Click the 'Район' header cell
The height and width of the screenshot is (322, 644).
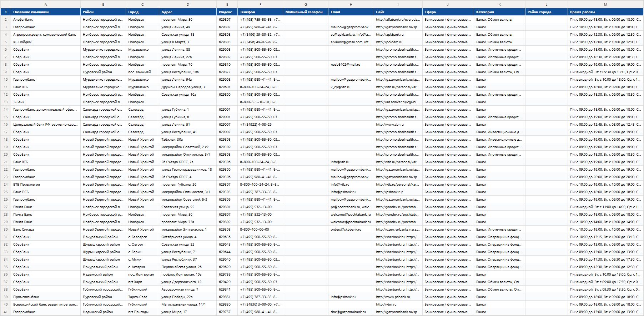tap(103, 12)
